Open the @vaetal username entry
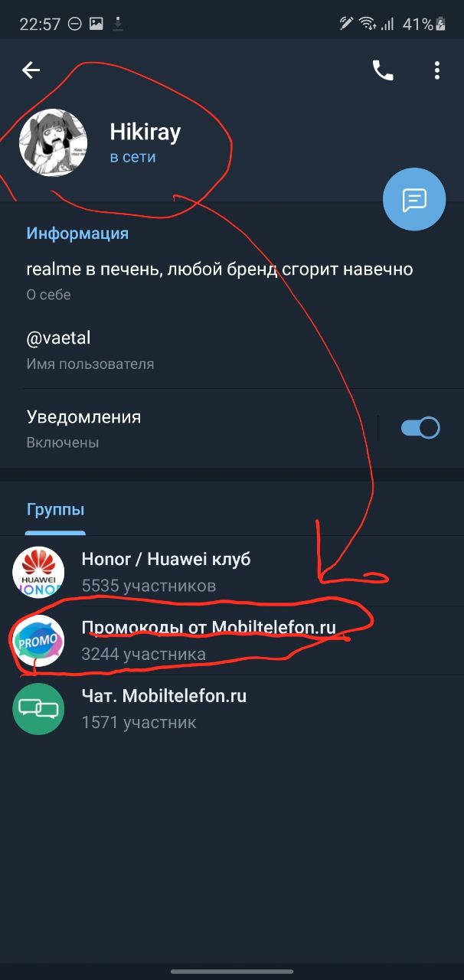The width and height of the screenshot is (464, 980). pos(232,349)
